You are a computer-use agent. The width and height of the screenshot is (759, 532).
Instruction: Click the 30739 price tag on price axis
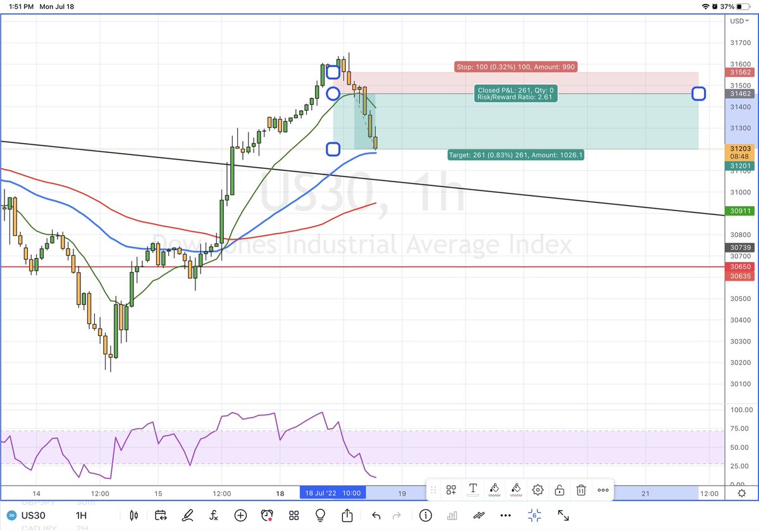coord(739,247)
